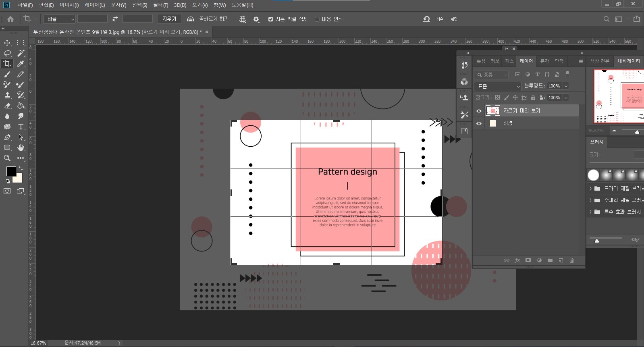
Task: Reset the crop with the undo arrow icon
Action: (426, 19)
